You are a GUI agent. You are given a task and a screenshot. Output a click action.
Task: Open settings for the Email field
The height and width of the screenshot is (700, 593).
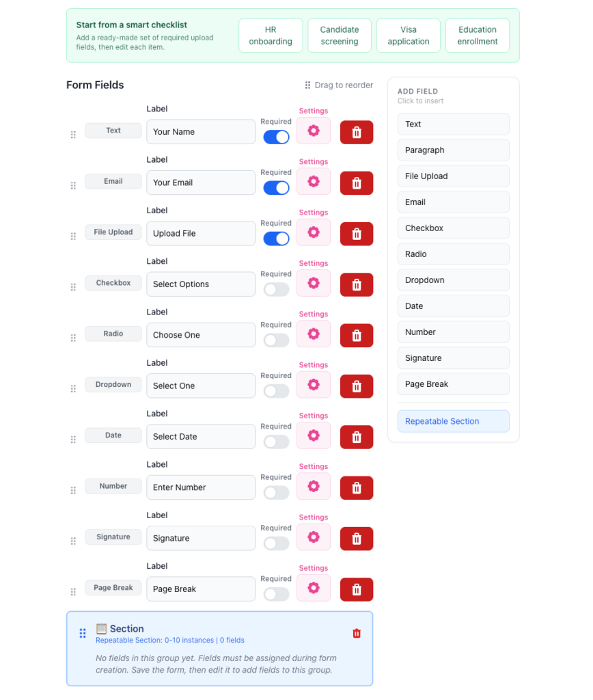314,181
